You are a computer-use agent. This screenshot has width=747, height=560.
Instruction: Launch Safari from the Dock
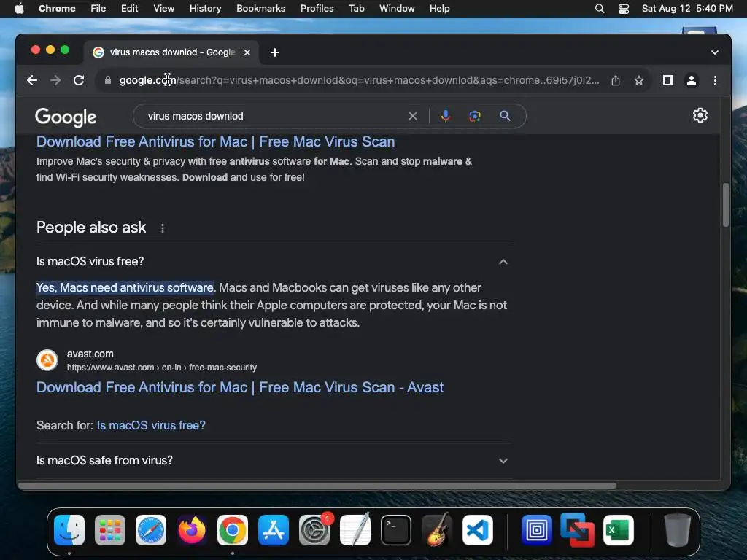tap(151, 530)
